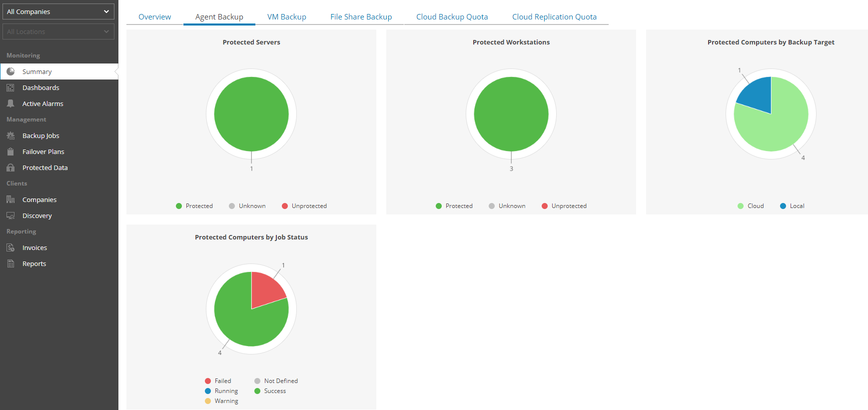Open the Companies page

click(x=39, y=199)
